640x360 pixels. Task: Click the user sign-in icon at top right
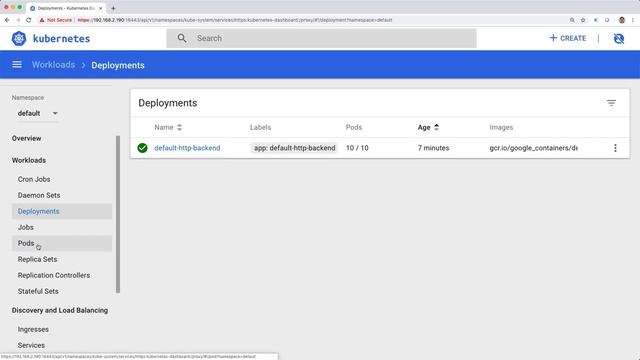[x=619, y=38]
